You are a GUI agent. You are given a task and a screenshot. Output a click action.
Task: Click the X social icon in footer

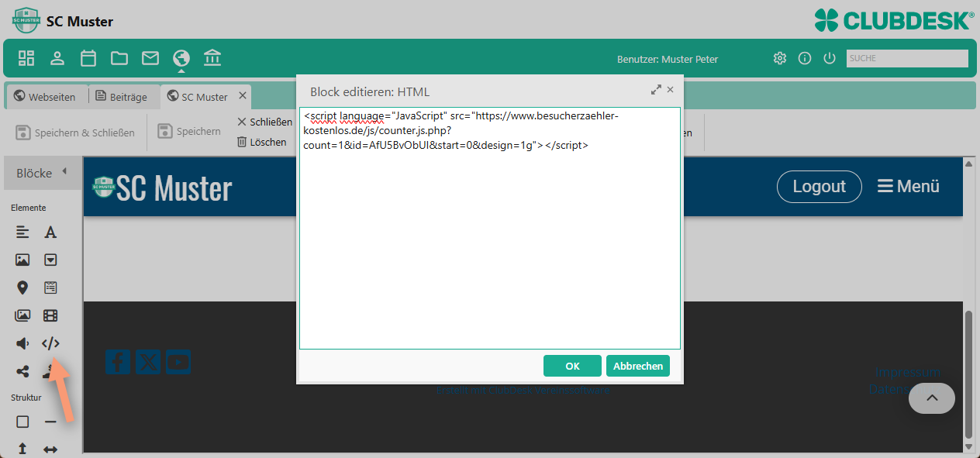pyautogui.click(x=148, y=362)
